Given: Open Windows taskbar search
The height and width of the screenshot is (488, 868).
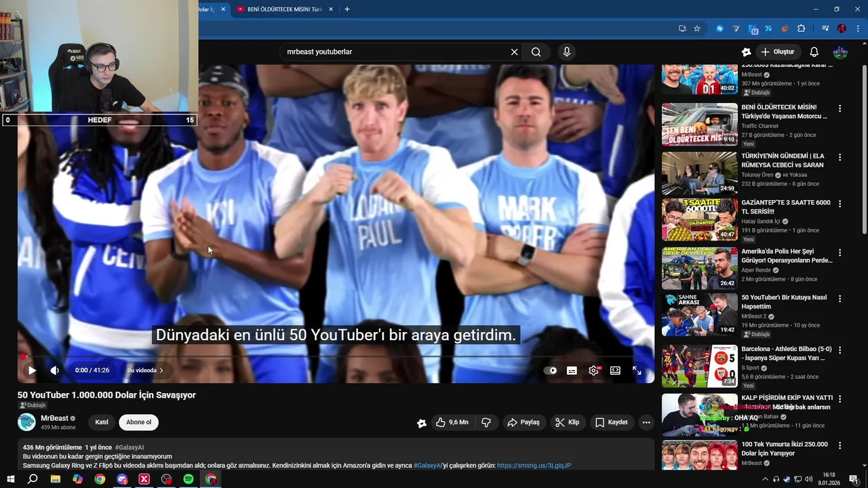Looking at the screenshot, I should pyautogui.click(x=33, y=479).
